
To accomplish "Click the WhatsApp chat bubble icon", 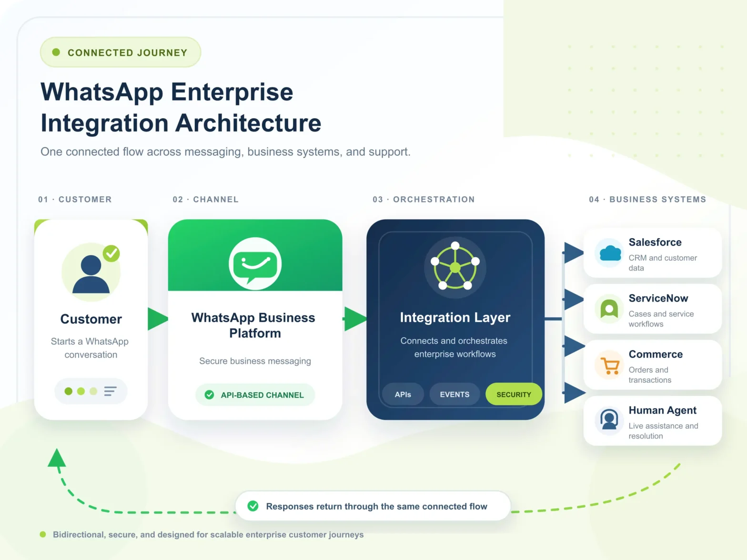I will click(255, 264).
